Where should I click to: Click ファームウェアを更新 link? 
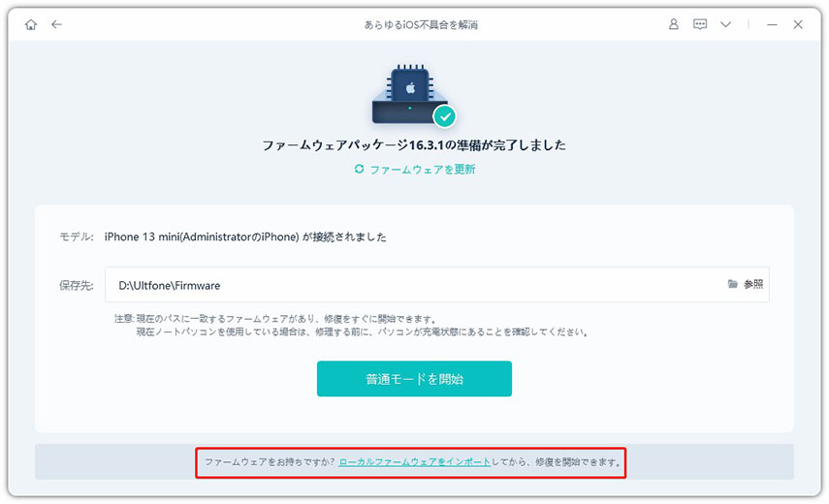[x=422, y=170]
